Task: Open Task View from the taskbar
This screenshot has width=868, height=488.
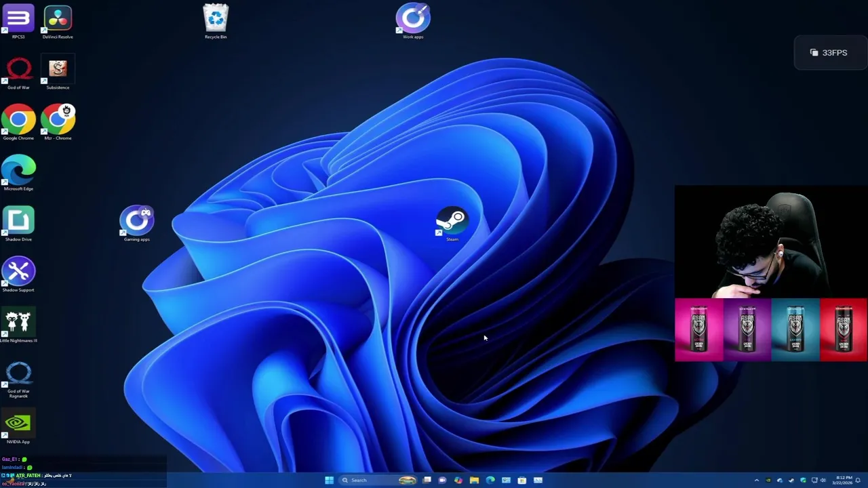Action: [427, 480]
